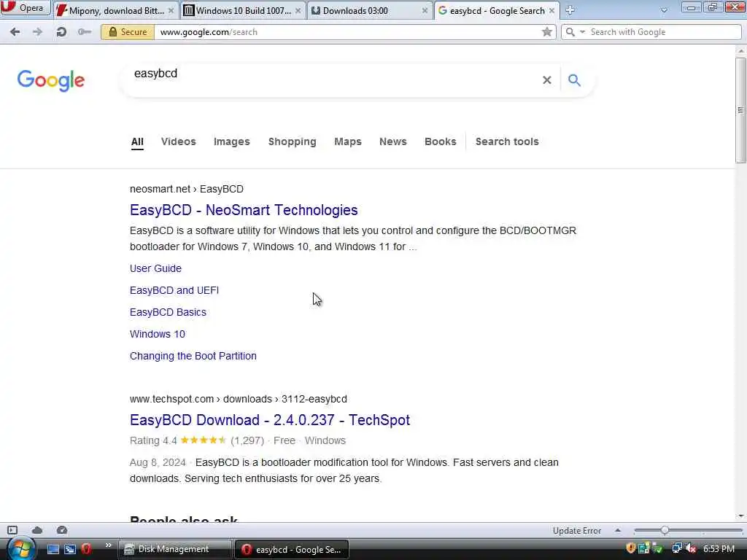This screenshot has height=560, width=747.
Task: Select the All results tab
Action: tap(137, 142)
